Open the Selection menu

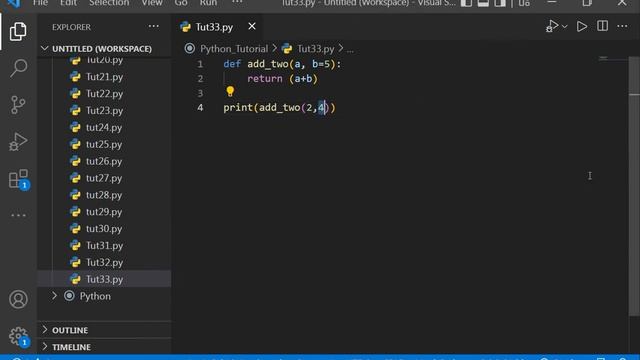[x=109, y=3]
